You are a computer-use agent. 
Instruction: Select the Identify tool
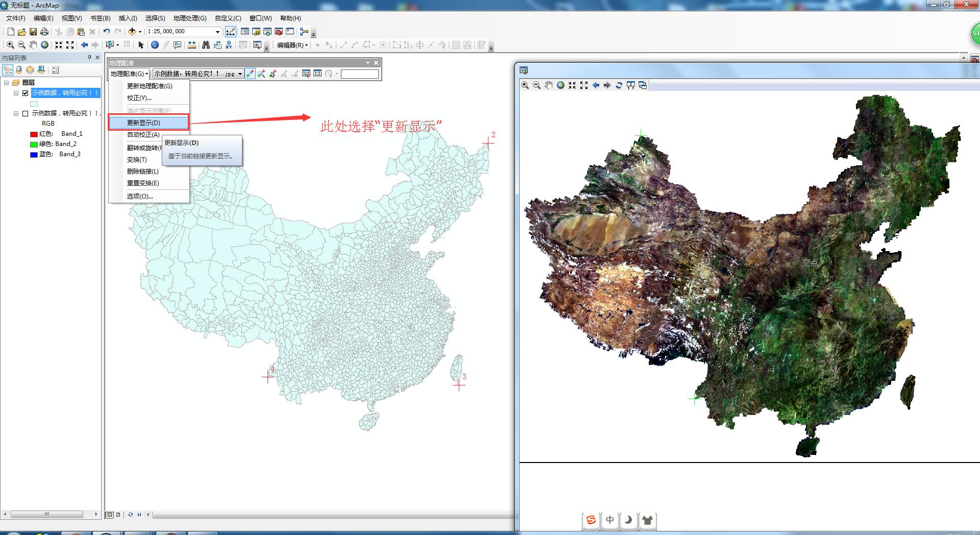point(155,45)
